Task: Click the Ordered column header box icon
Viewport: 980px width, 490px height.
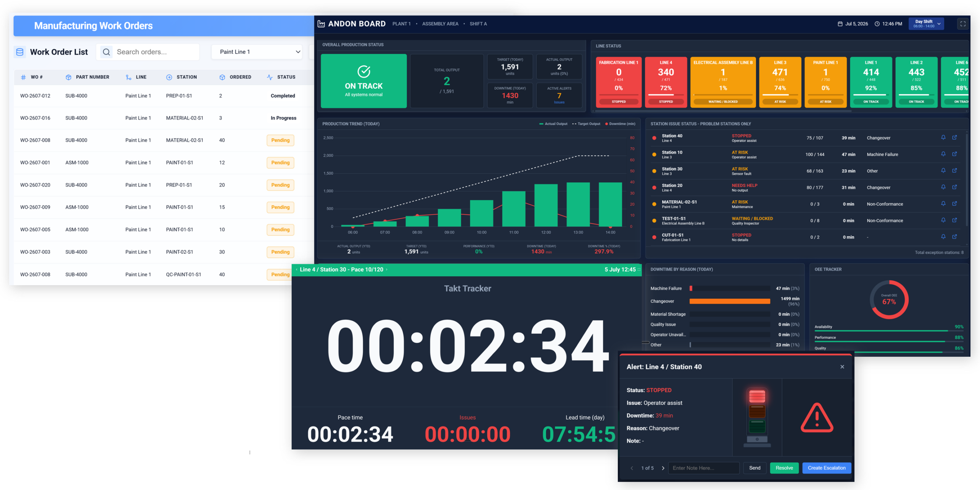Action: pyautogui.click(x=222, y=77)
